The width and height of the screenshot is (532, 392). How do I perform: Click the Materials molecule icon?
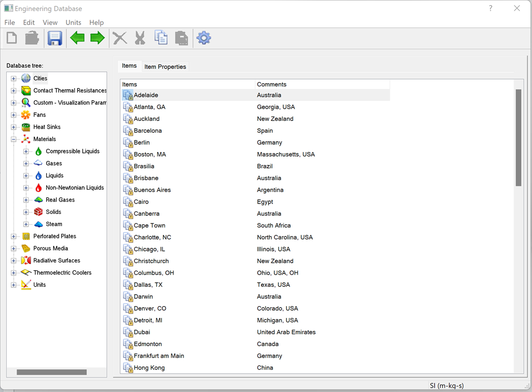(26, 139)
